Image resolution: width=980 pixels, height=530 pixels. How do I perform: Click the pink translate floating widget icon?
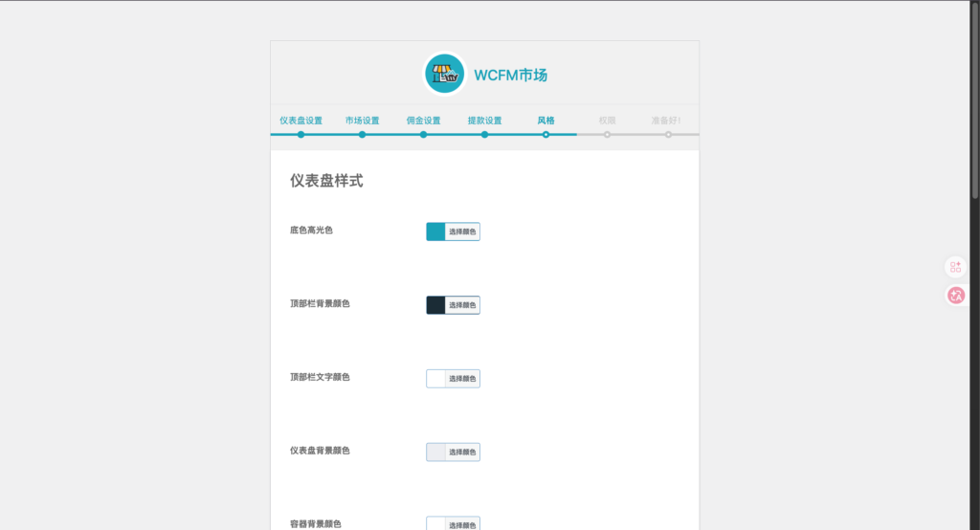tap(955, 295)
